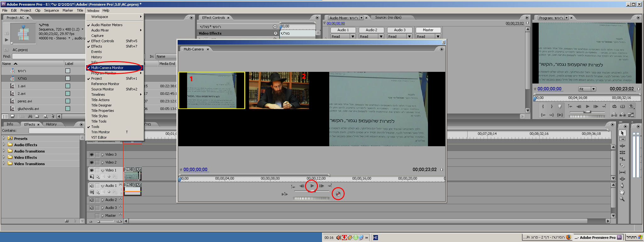This screenshot has width=644, height=242.
Task: Click Name column header in Project panel
Action: (x=33, y=64)
